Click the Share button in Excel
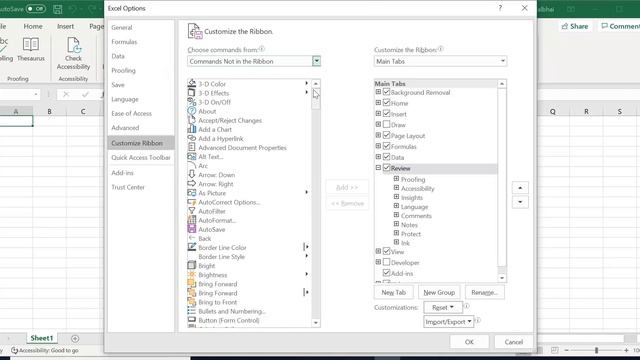Viewport: 640px width, 360px height. coord(575,27)
